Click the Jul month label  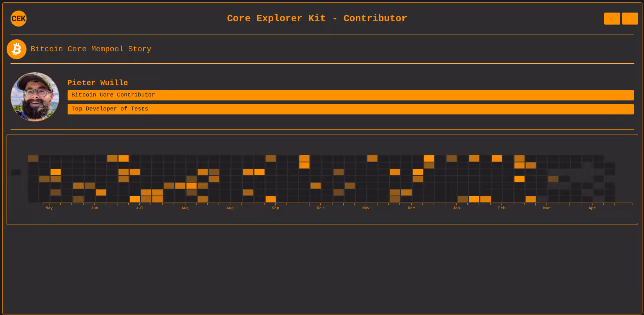coord(139,208)
